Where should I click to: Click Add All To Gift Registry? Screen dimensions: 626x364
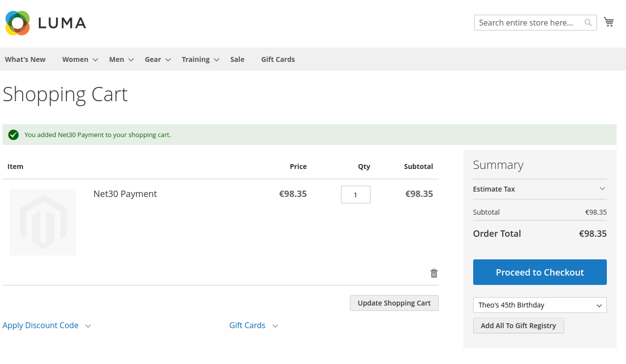(518, 326)
